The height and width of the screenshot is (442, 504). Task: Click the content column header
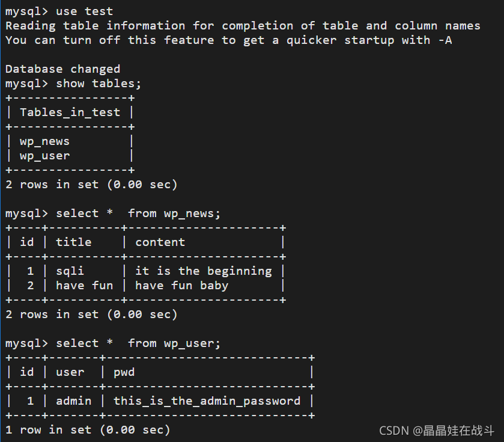[160, 242]
